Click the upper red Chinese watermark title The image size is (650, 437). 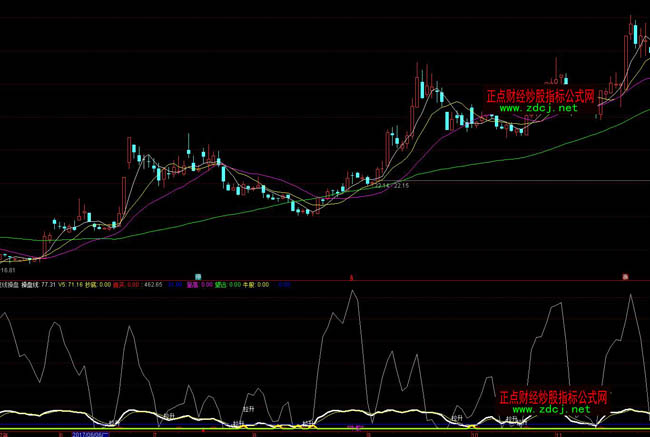coord(540,96)
